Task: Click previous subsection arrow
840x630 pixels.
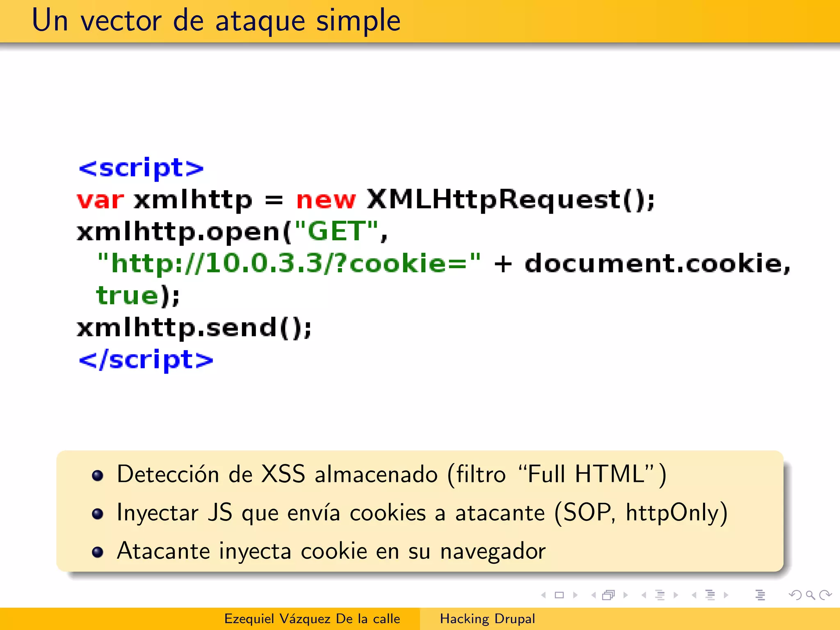Action: 644,595
